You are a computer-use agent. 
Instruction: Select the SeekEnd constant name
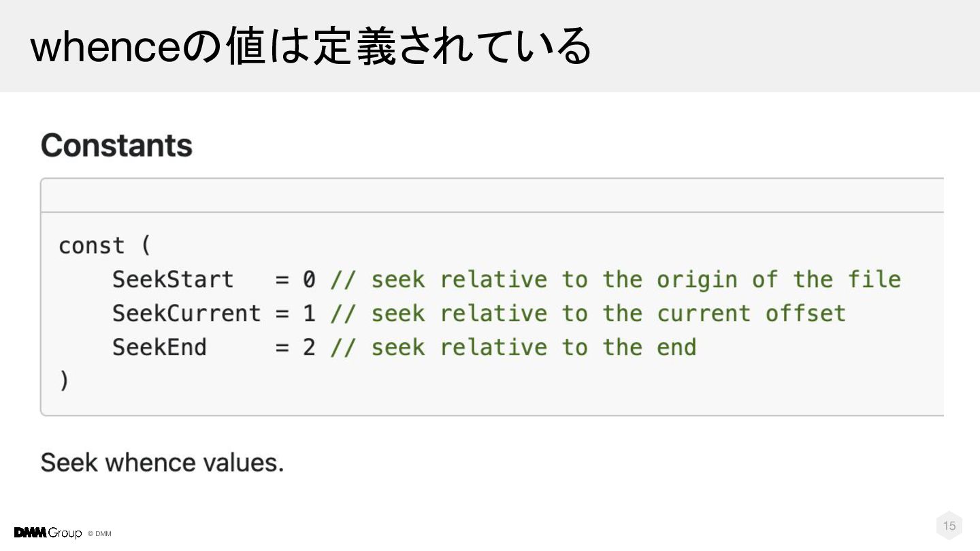(x=159, y=348)
